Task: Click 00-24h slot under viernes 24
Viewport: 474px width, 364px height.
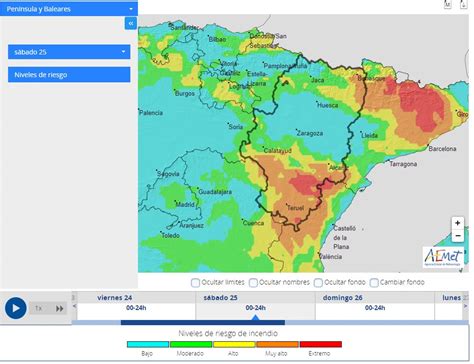Action: [136, 308]
